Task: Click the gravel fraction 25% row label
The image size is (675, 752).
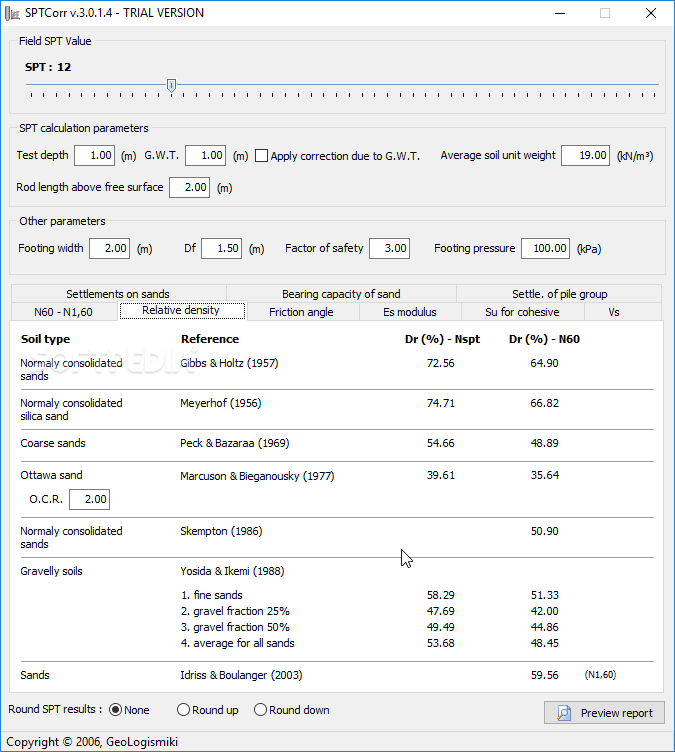Action: pyautogui.click(x=235, y=611)
